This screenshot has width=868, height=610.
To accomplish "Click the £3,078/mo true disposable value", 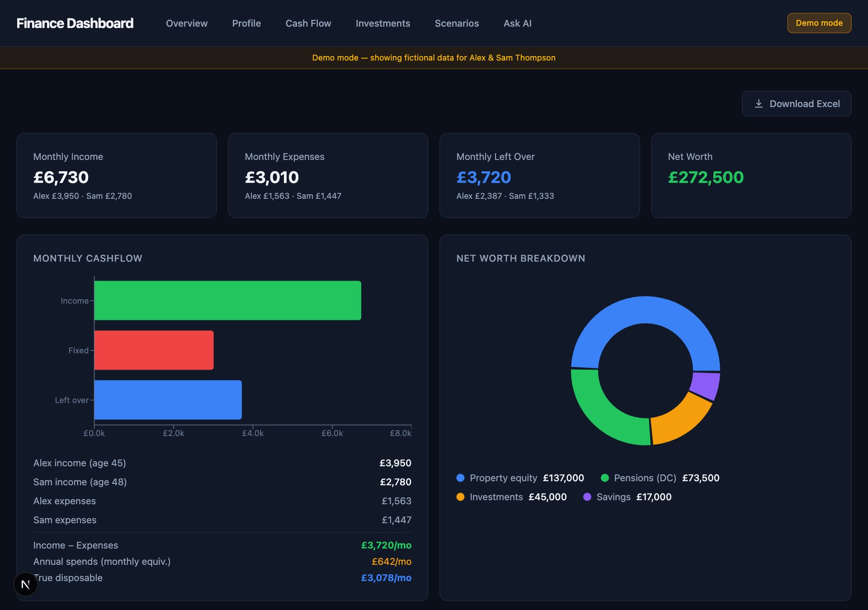I will (x=386, y=578).
